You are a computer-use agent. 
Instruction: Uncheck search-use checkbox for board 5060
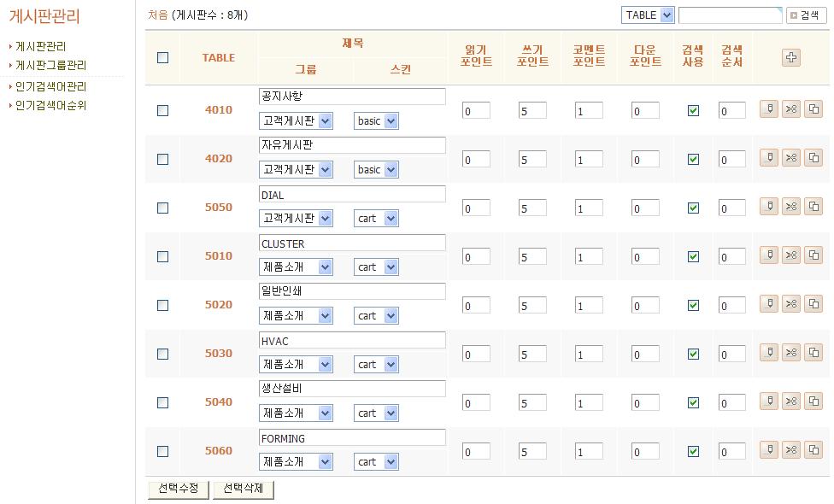pyautogui.click(x=693, y=451)
